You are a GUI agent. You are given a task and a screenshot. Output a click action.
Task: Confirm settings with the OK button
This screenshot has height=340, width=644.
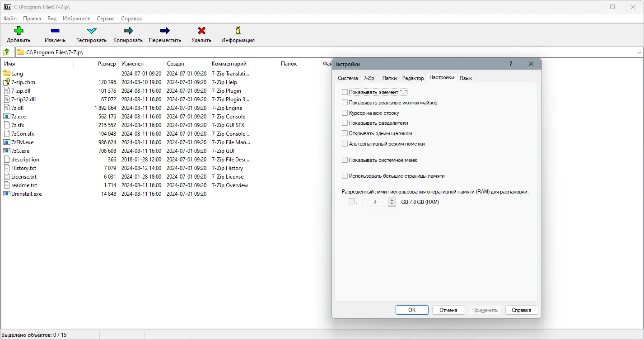(412, 310)
